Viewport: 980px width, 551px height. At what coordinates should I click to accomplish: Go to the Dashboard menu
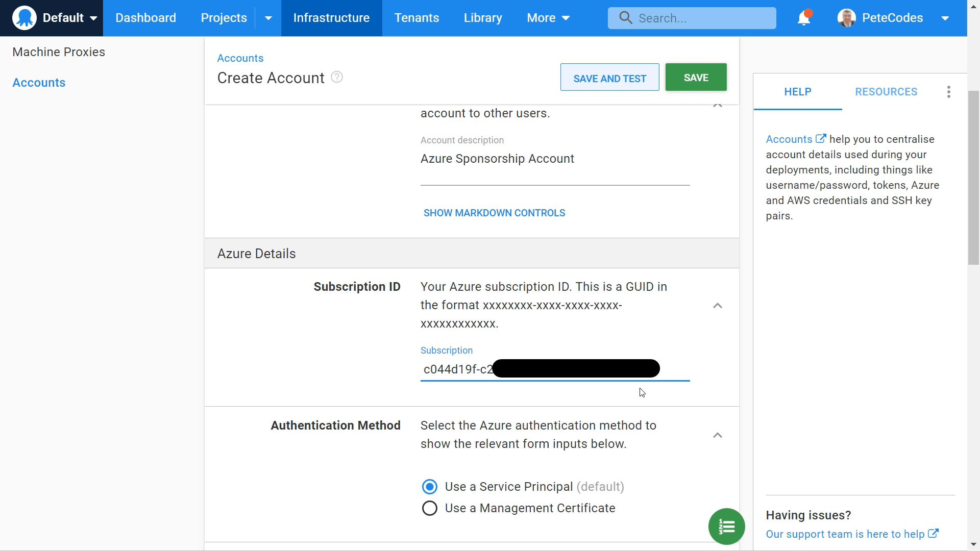tap(145, 18)
